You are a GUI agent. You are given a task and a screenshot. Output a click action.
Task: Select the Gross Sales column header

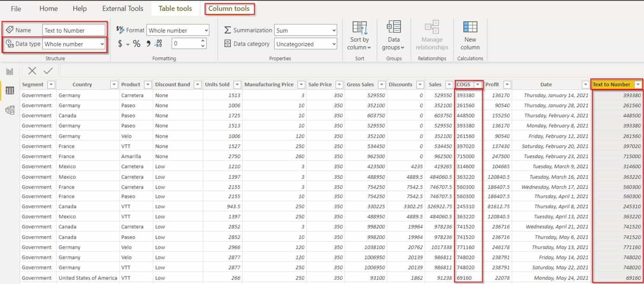click(359, 84)
